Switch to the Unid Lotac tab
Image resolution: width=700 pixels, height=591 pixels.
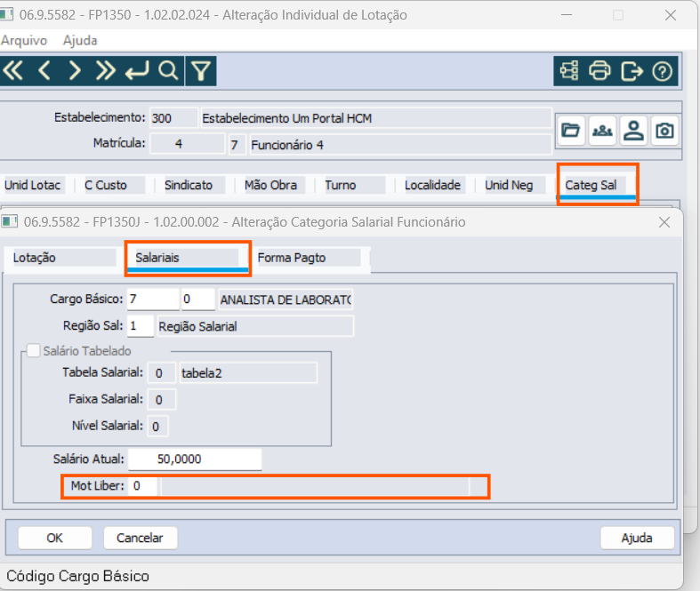[x=33, y=185]
